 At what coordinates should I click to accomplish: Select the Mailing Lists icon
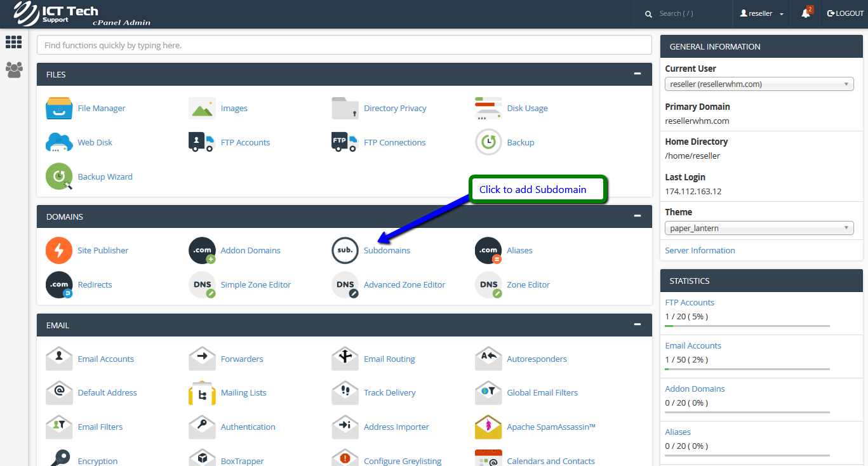tap(202, 393)
